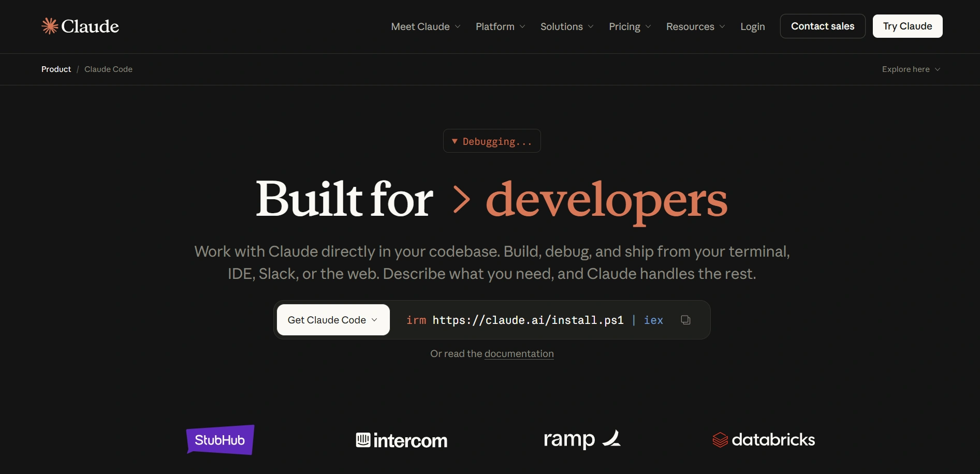This screenshot has width=980, height=474.
Task: Click the orange chevron before "developers"
Action: tap(461, 200)
